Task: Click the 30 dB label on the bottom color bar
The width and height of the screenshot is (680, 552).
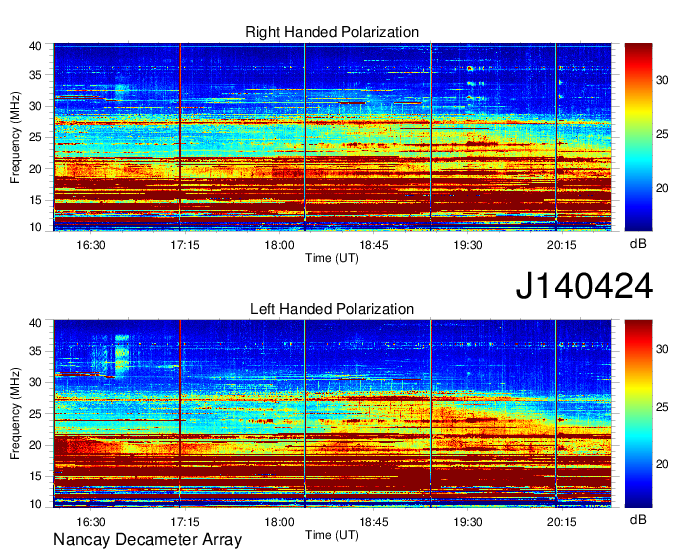Action: click(x=662, y=349)
